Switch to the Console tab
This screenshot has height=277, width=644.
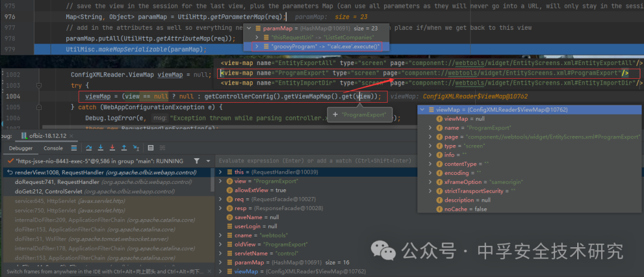(x=54, y=148)
